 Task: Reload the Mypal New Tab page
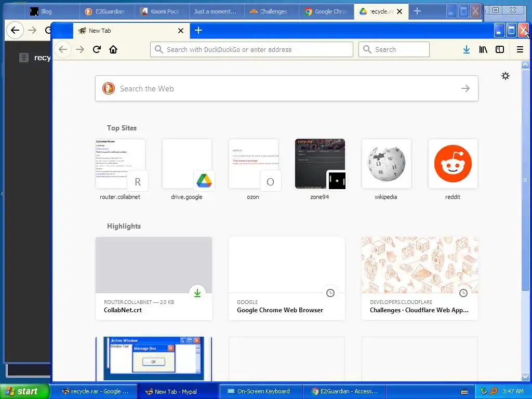97,49
